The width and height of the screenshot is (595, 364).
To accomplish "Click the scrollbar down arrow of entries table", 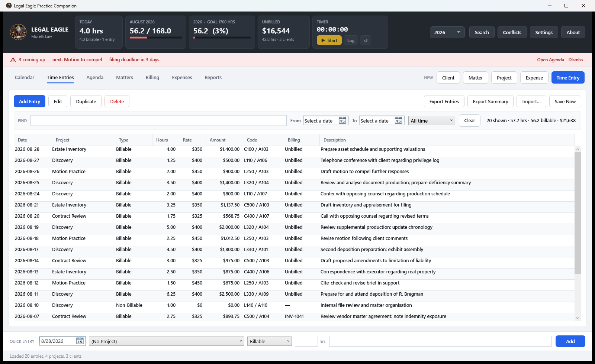I will 578,318.
